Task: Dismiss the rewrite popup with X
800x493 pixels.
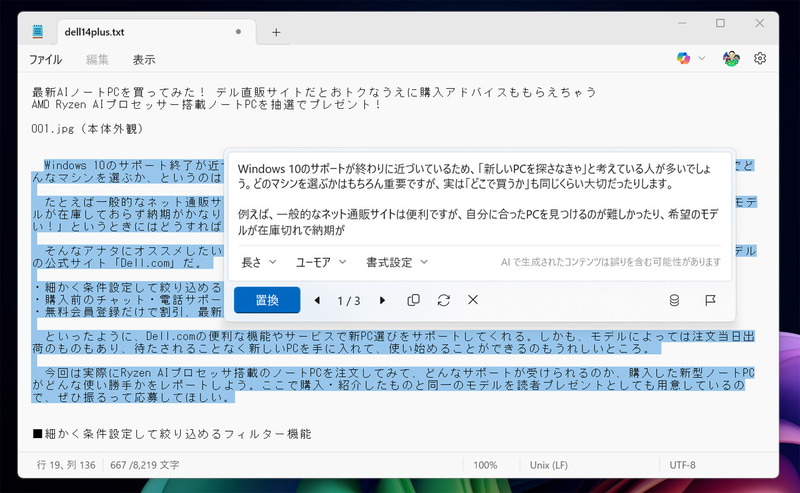Action: pyautogui.click(x=473, y=300)
